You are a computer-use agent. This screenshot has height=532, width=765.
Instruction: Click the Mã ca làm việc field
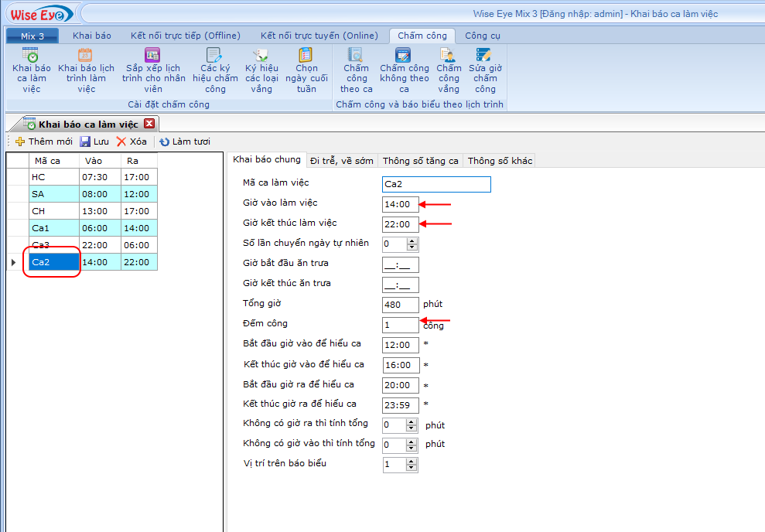pos(436,184)
